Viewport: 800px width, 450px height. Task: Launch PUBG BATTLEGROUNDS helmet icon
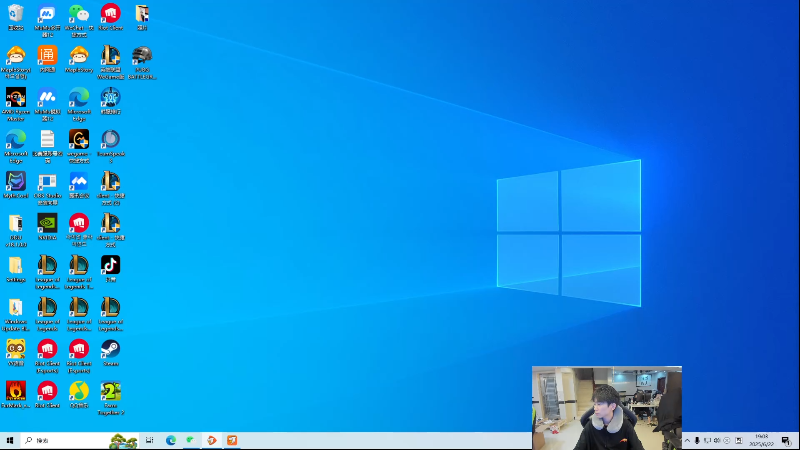(x=142, y=62)
